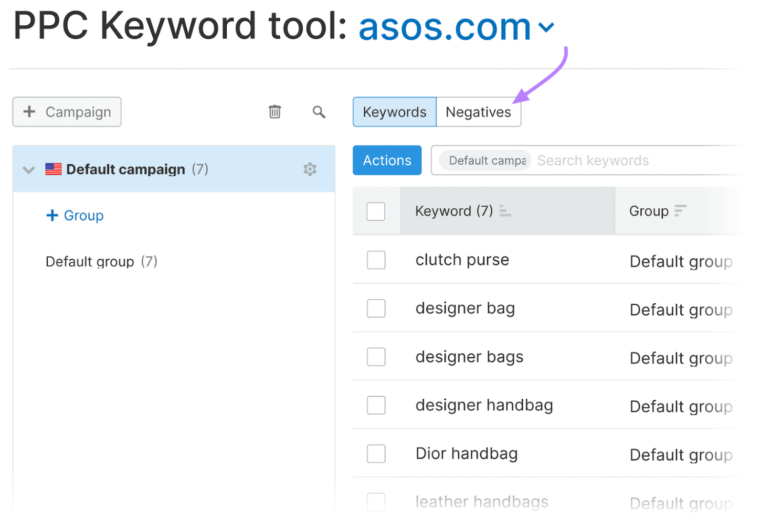The width and height of the screenshot is (761, 532).
Task: Tick the designer handbag checkbox
Action: pyautogui.click(x=376, y=406)
